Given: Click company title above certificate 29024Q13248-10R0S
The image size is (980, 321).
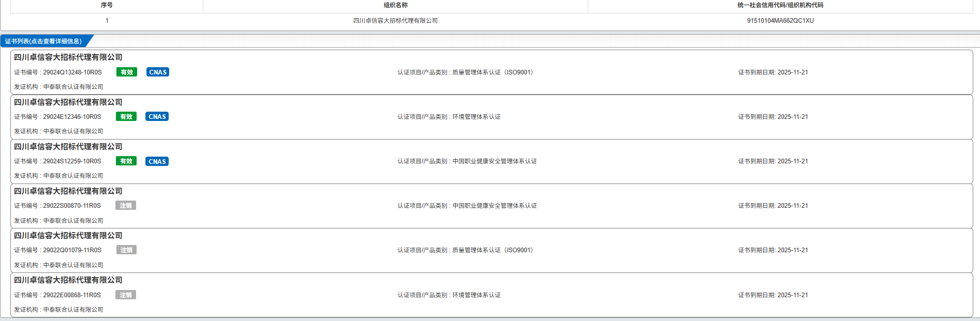Looking at the screenshot, I should [x=68, y=57].
